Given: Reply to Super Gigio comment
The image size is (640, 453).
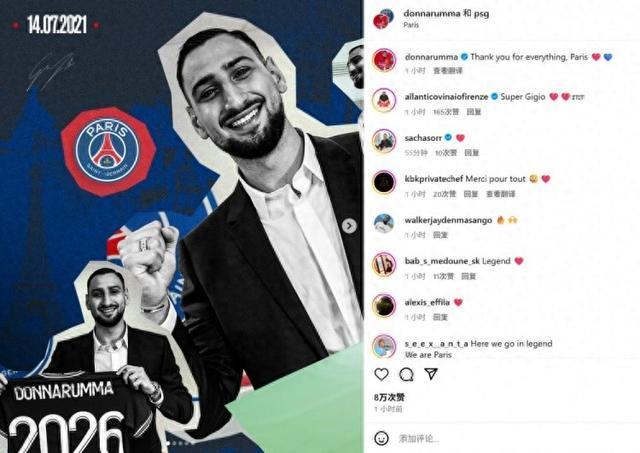Looking at the screenshot, I should (x=474, y=112).
